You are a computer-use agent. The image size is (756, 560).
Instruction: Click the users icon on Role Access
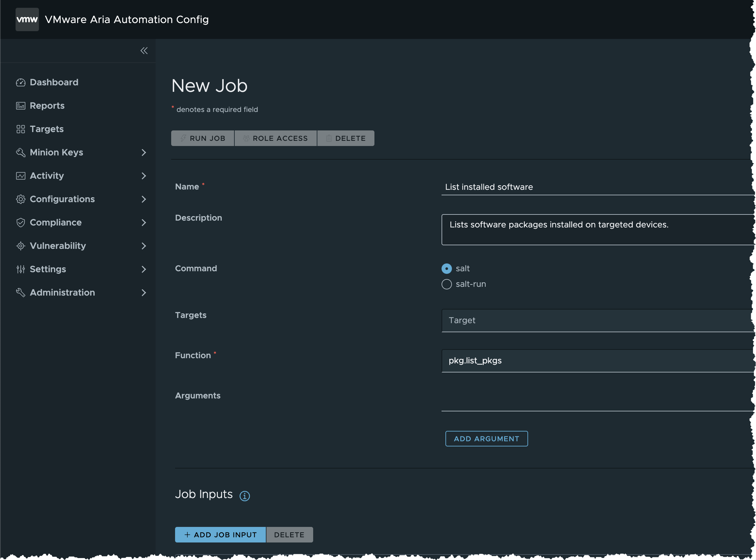pos(246,138)
